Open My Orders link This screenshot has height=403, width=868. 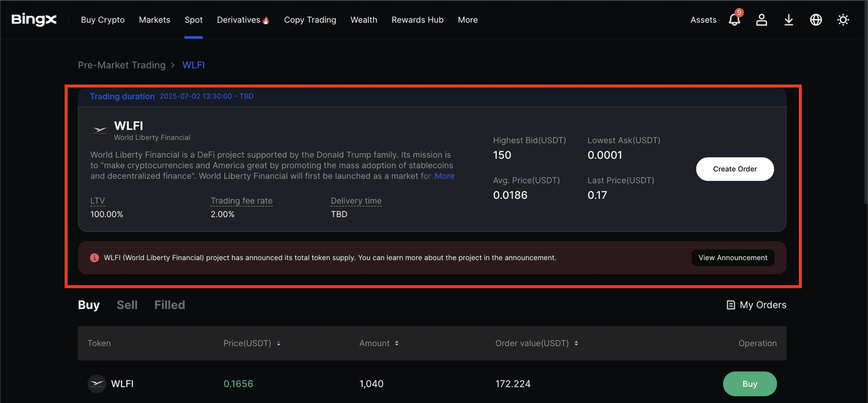[x=756, y=305]
